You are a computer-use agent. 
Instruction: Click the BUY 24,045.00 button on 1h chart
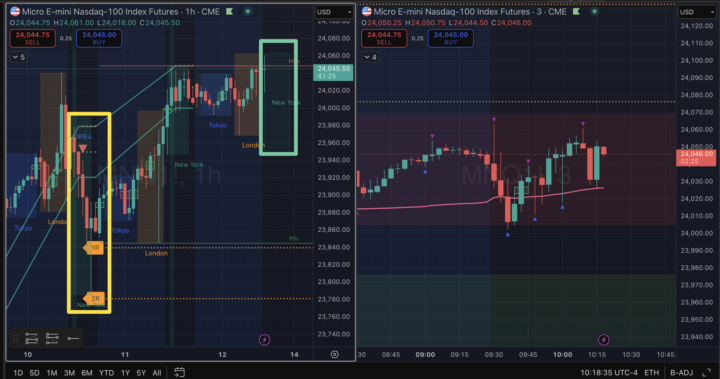pyautogui.click(x=99, y=38)
